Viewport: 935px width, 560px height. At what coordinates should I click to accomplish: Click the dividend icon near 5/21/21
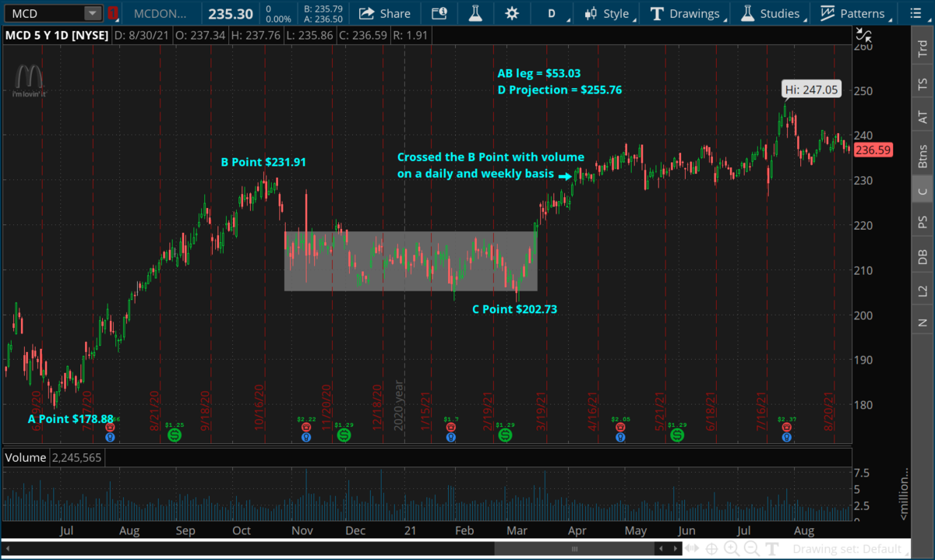(679, 436)
